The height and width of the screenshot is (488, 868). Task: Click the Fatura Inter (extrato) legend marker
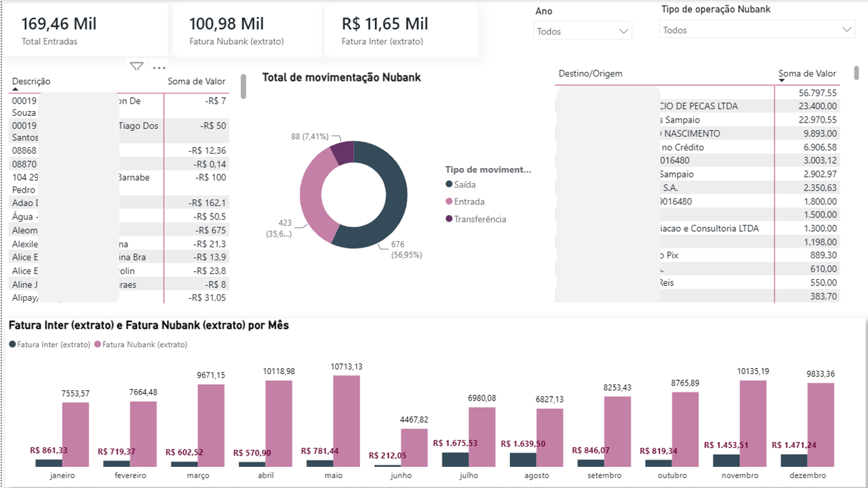click(x=12, y=344)
